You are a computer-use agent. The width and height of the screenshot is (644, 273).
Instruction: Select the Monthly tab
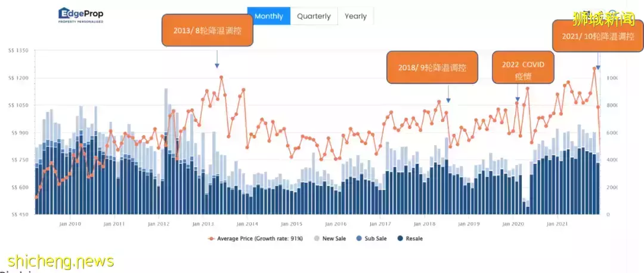268,16
